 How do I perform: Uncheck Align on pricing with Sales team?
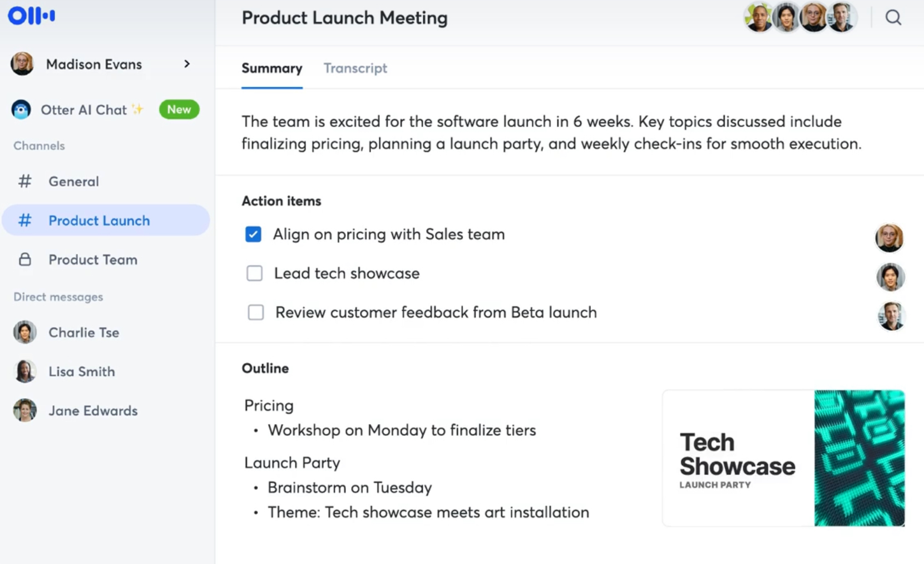point(254,234)
